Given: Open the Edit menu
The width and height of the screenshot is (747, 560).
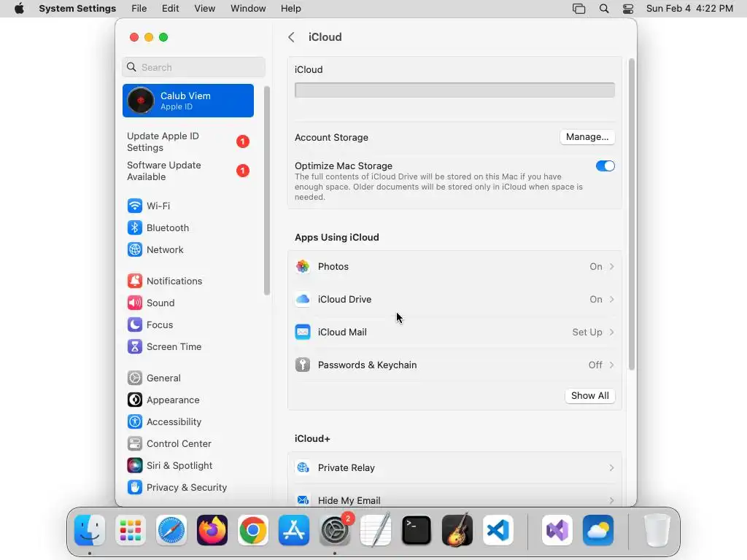Looking at the screenshot, I should (170, 9).
